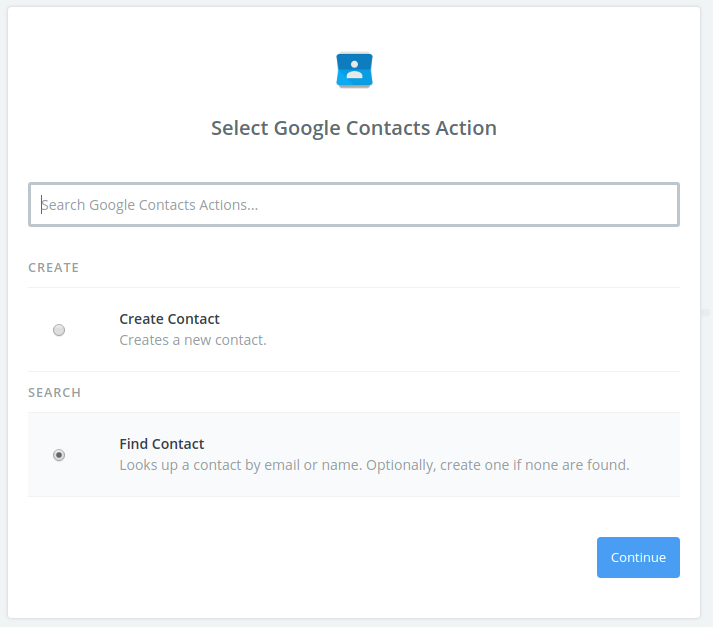Focus the Search Google Contacts Actions field
This screenshot has width=713, height=627.
(354, 205)
